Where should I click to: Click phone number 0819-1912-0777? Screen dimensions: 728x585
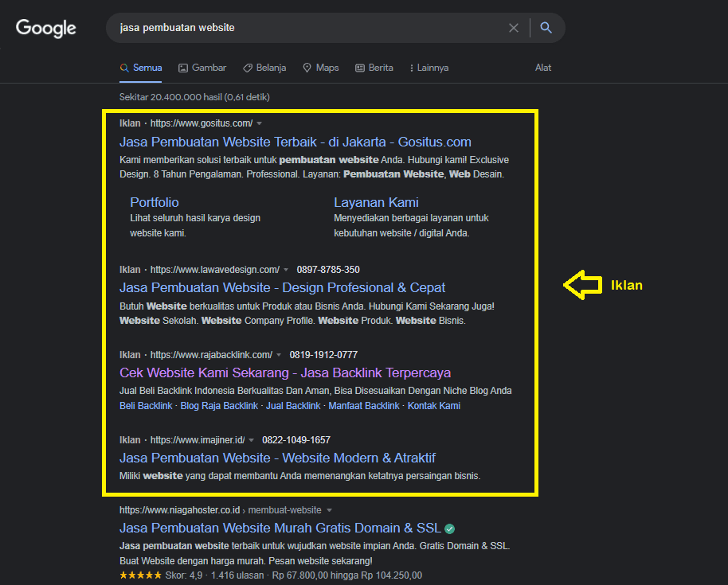coord(323,355)
